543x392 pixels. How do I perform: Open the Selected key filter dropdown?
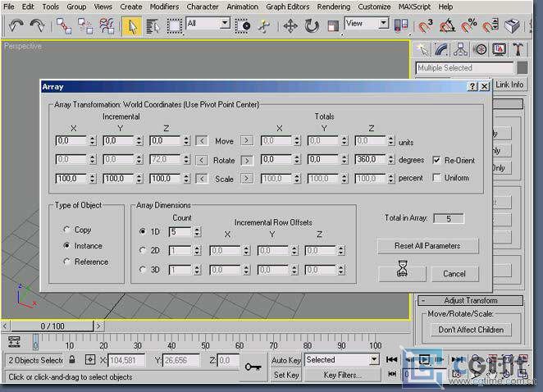(374, 360)
